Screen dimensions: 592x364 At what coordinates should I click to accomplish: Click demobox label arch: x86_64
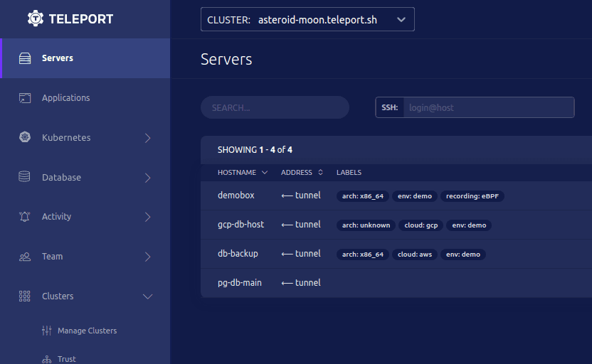point(363,196)
